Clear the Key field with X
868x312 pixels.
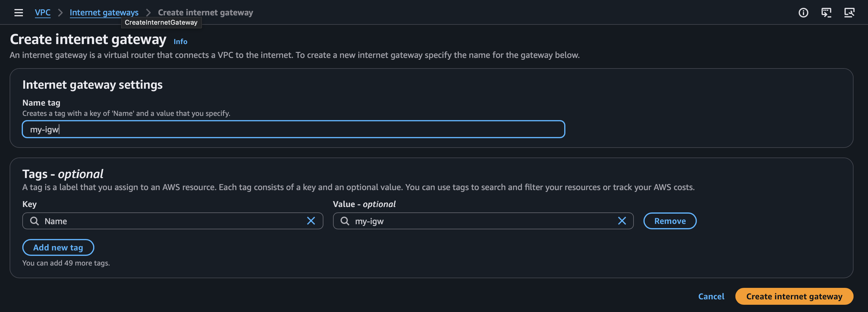311,221
